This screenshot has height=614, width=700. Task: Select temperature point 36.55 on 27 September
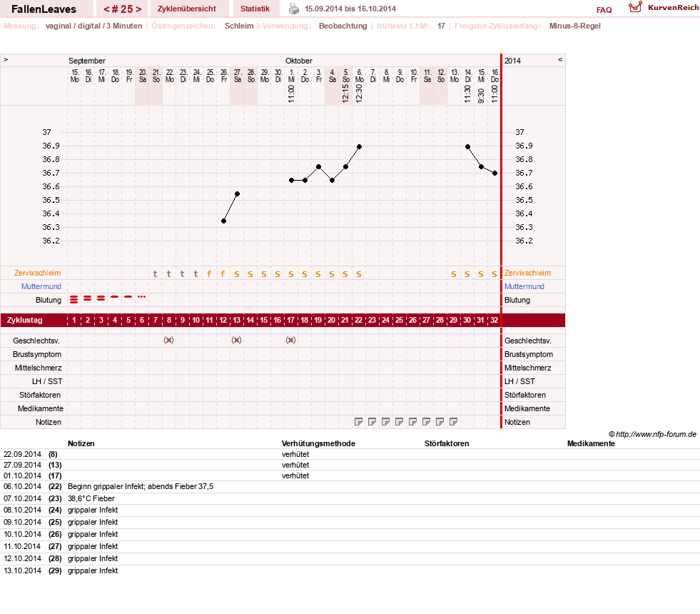(238, 193)
